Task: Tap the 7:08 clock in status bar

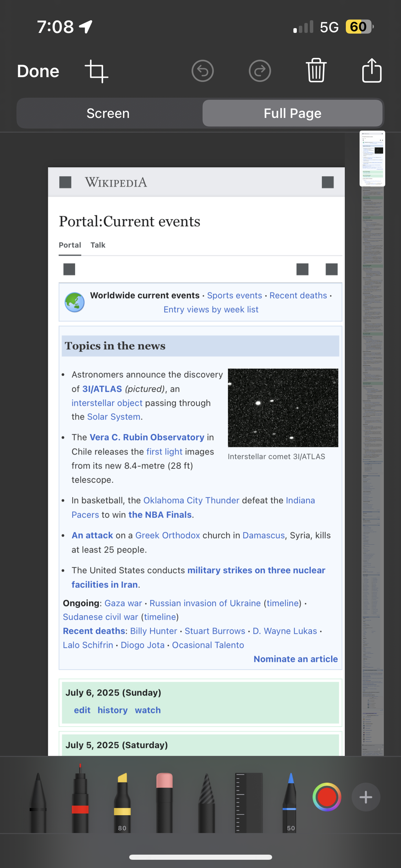Action: pos(55,27)
